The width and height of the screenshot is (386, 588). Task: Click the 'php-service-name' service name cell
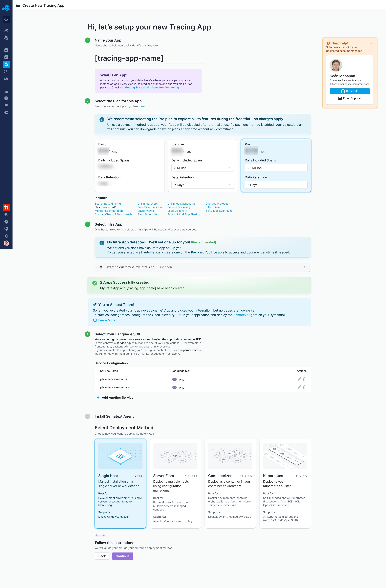[114, 379]
